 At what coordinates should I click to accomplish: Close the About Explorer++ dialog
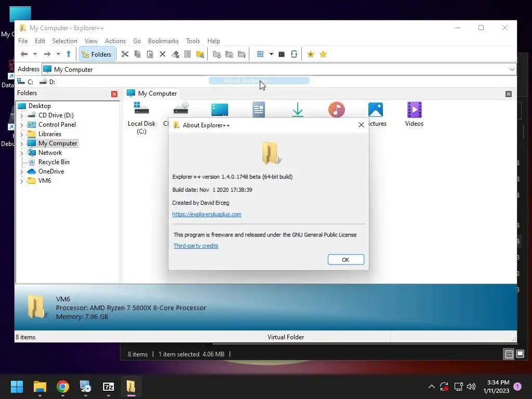[x=361, y=125]
